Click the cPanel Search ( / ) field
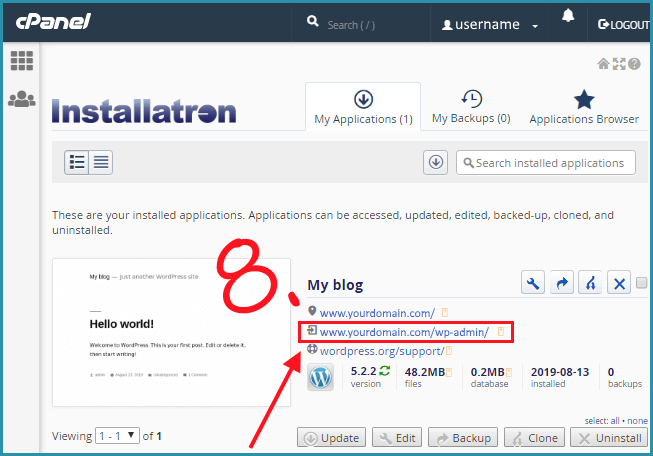Viewport: 653px width, 456px height. click(351, 25)
